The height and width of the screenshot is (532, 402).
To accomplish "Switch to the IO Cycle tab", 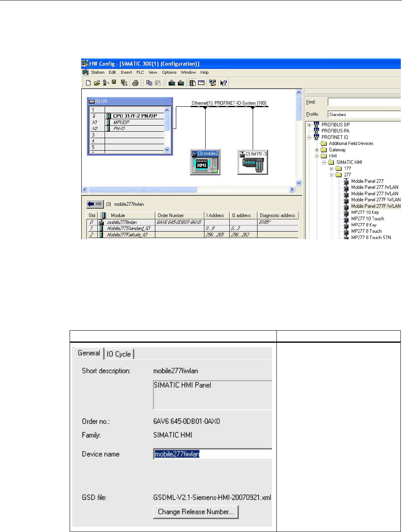I will click(x=119, y=354).
